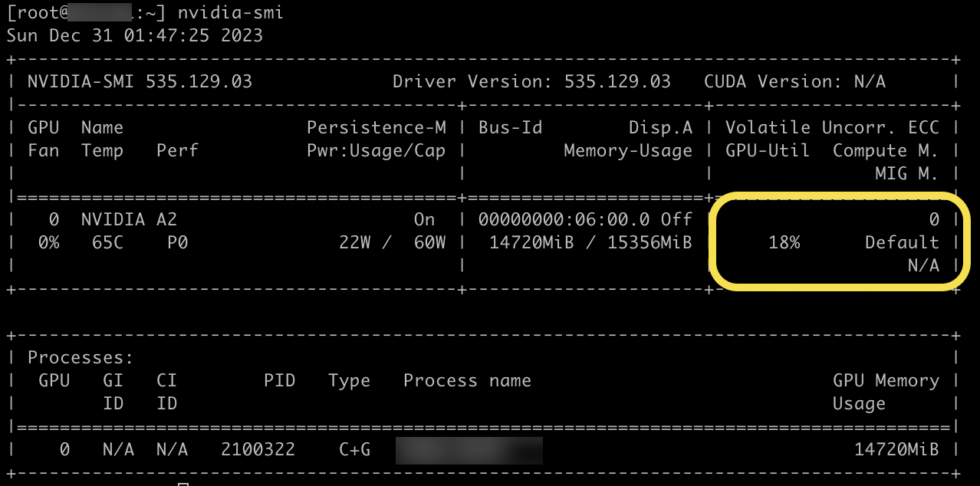Click the Persistence-M column header
This screenshot has width=980, height=486.
pos(376,128)
